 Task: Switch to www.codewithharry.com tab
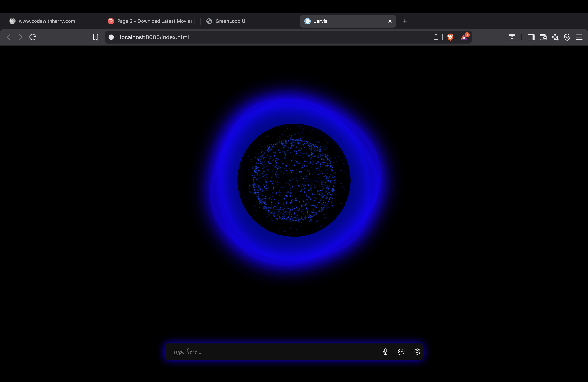tap(47, 21)
